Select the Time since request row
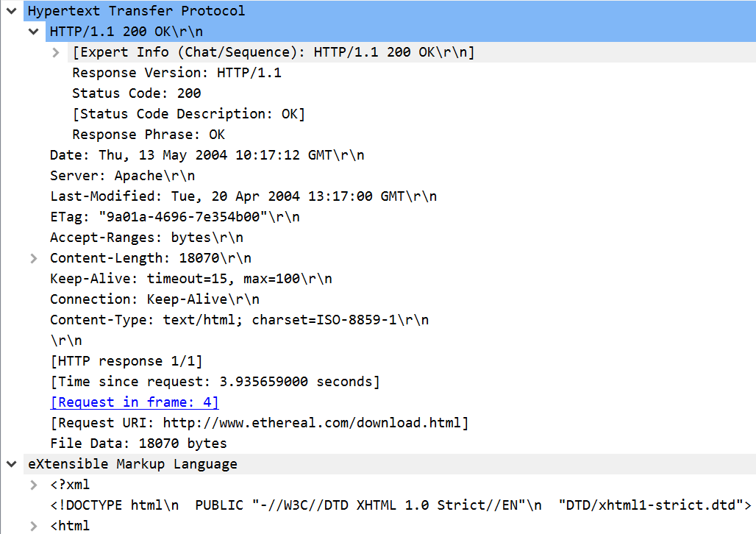The height and width of the screenshot is (534, 756). (215, 382)
